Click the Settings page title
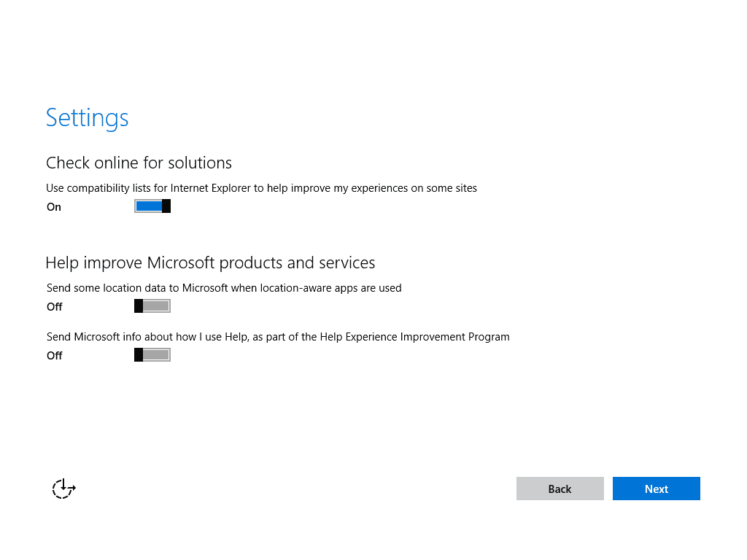 pyautogui.click(x=88, y=117)
